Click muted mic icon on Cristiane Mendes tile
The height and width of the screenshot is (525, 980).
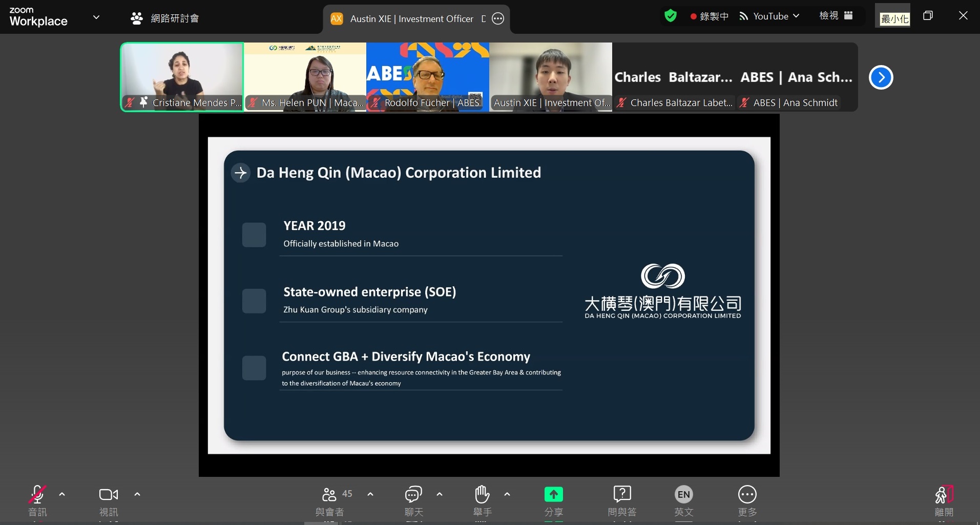(130, 103)
